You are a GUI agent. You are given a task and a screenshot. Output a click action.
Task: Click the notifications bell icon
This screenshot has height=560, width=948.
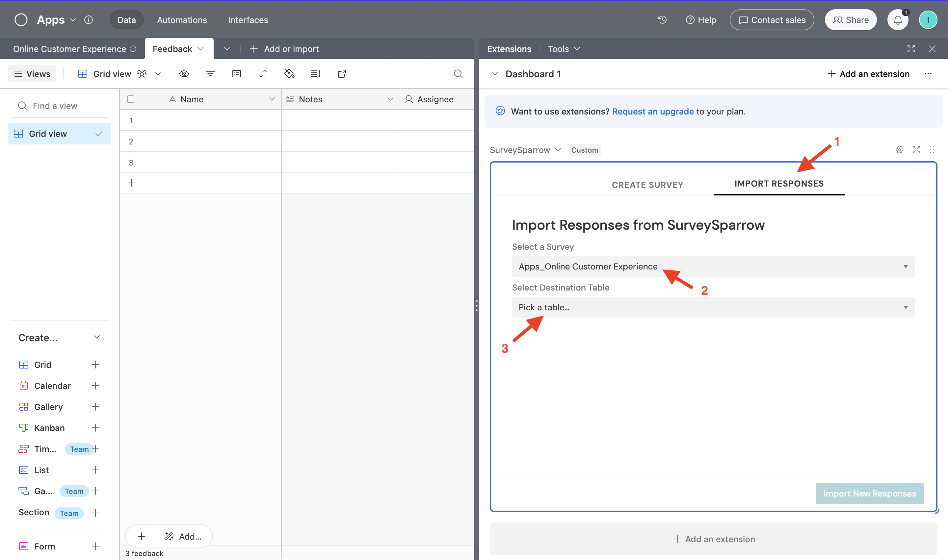[x=898, y=20]
